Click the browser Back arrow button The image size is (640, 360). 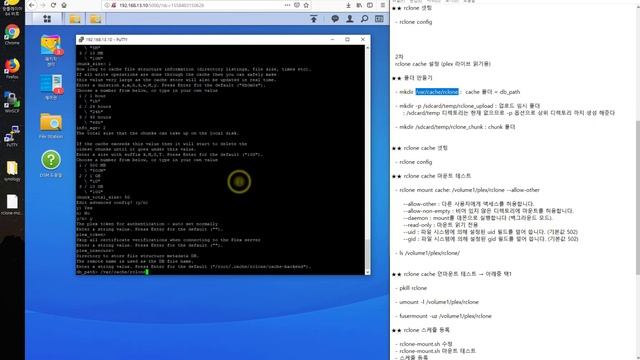(x=32, y=5)
